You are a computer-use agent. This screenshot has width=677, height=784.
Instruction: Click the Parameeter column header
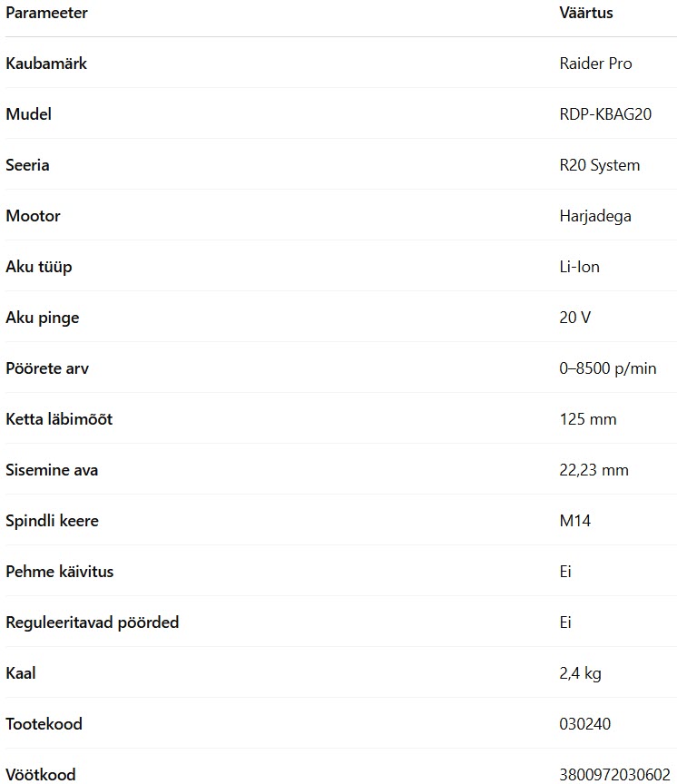click(46, 13)
